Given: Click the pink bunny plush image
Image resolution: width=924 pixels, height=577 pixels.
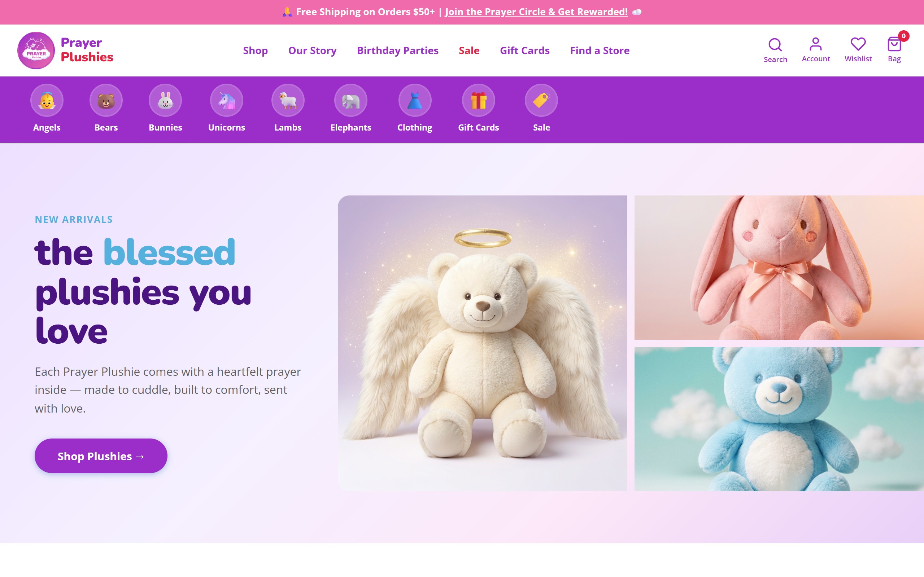Looking at the screenshot, I should pos(779,268).
